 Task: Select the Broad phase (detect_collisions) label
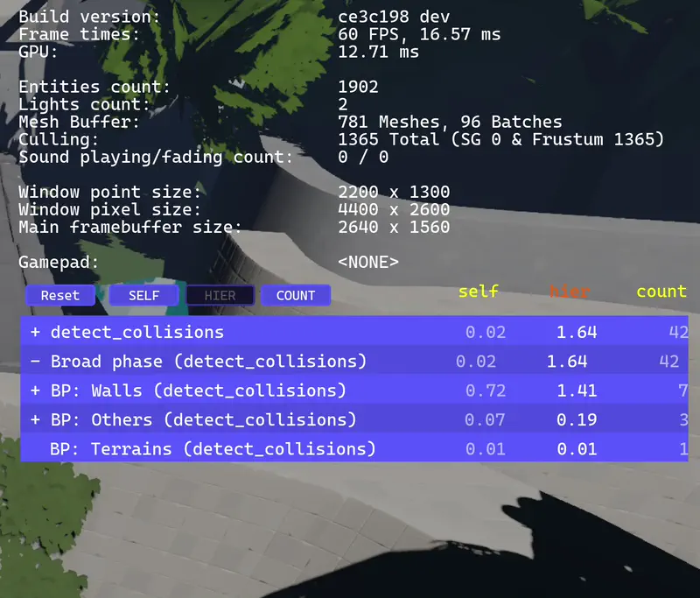point(208,362)
